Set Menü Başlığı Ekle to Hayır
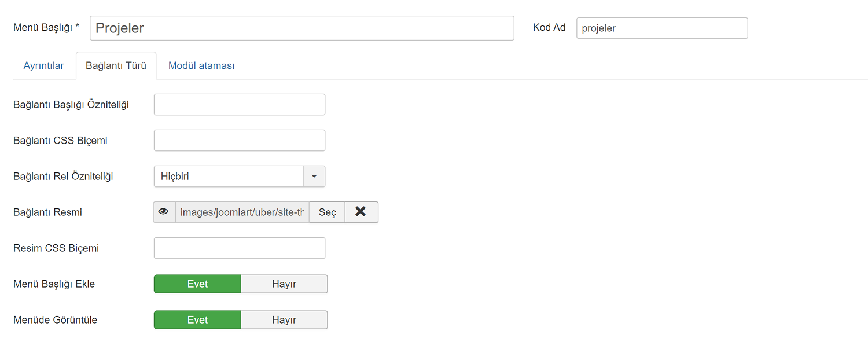 [x=284, y=284]
